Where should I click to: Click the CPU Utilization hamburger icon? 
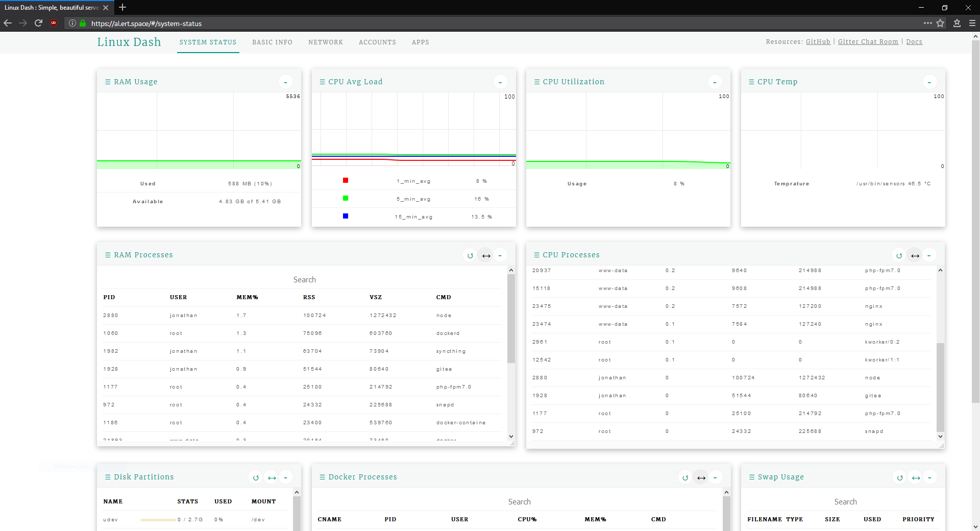click(537, 82)
